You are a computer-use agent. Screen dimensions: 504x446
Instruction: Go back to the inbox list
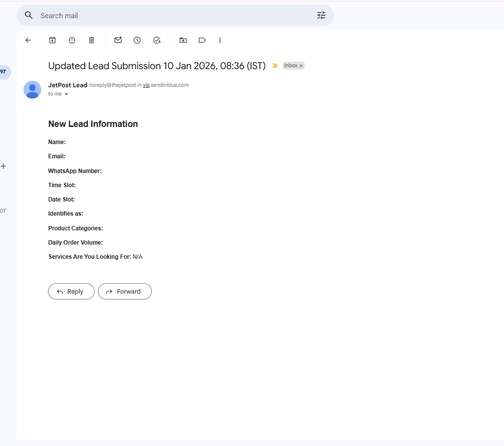tap(28, 40)
